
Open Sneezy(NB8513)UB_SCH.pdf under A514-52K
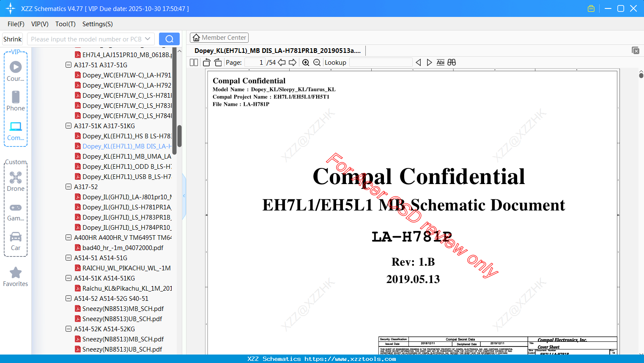point(122,349)
